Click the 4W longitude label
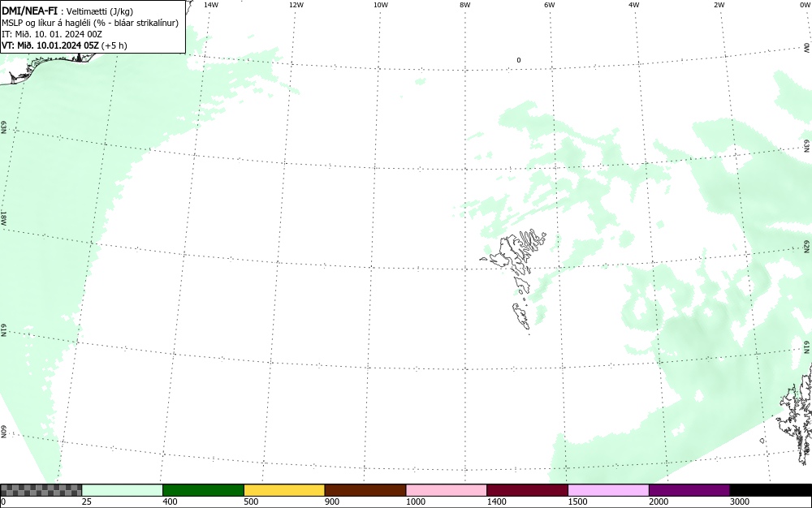 click(634, 5)
